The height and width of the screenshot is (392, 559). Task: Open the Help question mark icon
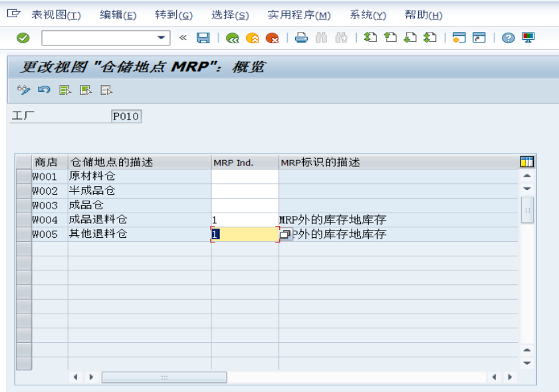(x=508, y=38)
